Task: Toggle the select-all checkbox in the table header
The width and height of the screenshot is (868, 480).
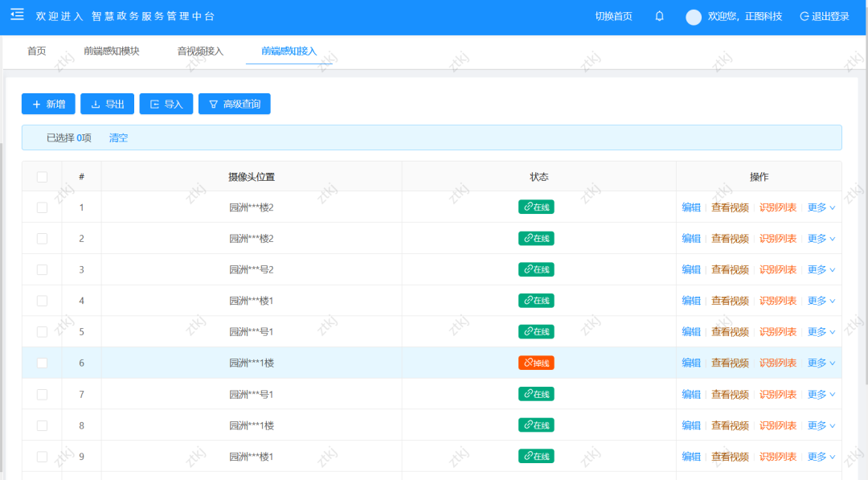Action: click(42, 177)
